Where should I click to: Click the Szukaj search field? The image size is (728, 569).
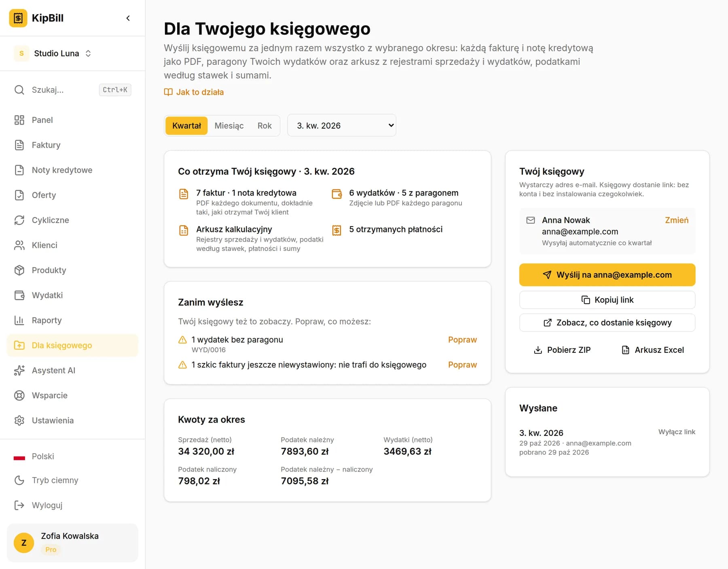coord(73,90)
